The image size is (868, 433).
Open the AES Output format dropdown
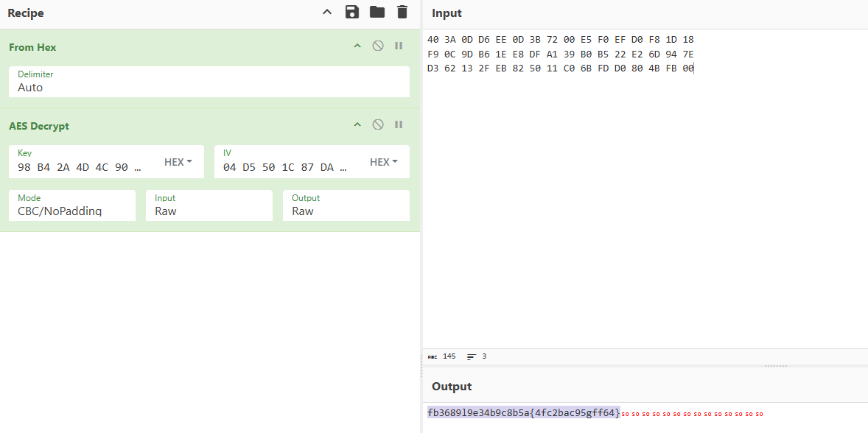[x=346, y=205]
